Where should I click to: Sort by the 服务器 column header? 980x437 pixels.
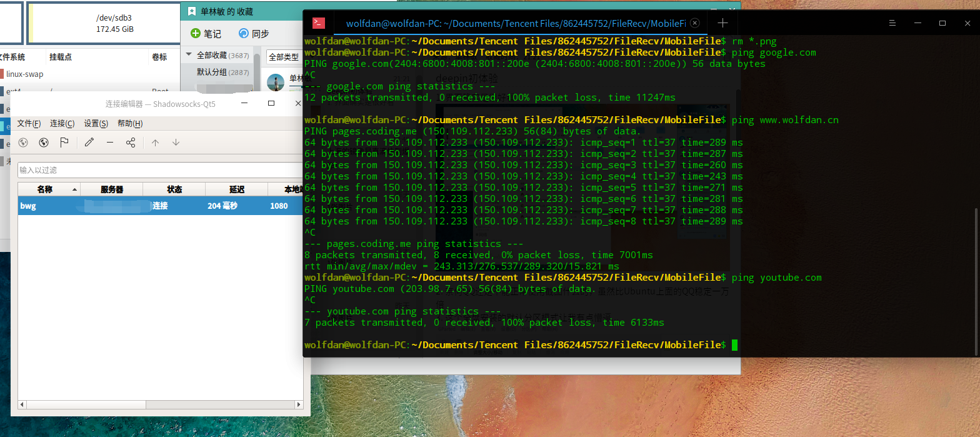pos(112,189)
